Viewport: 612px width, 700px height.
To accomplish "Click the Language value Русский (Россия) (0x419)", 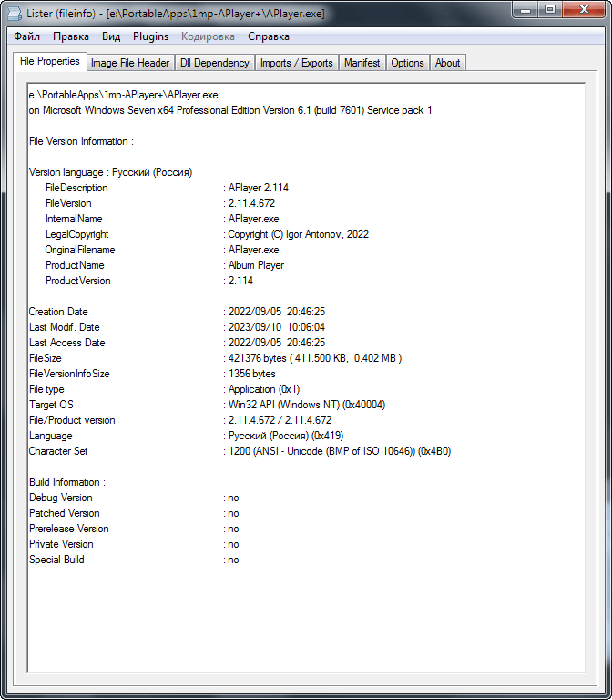I will click(286, 436).
